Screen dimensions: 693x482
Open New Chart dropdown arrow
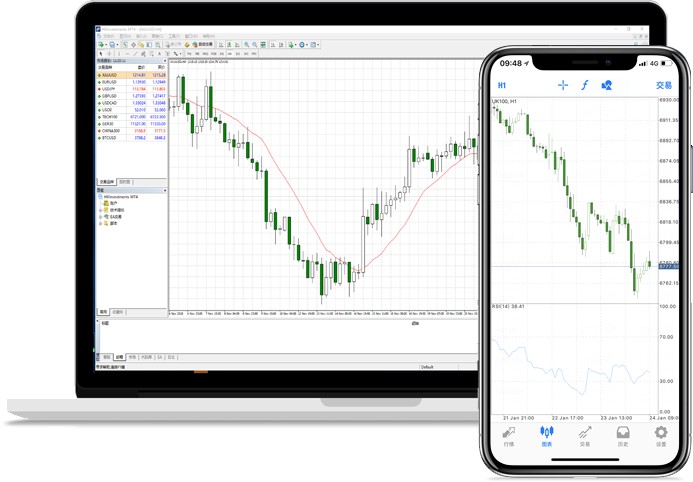106,45
